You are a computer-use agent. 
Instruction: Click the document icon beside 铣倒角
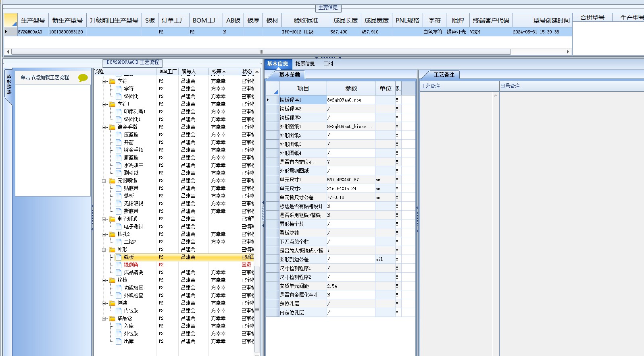[119, 265]
